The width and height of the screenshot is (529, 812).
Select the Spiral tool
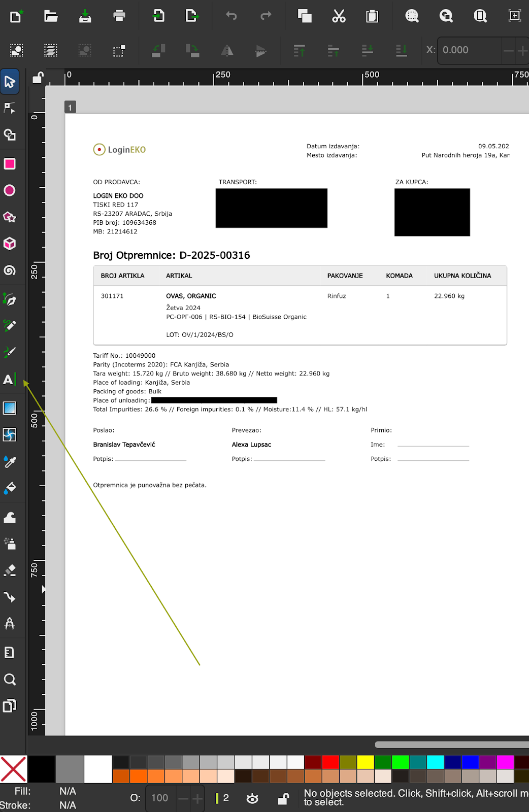point(10,270)
